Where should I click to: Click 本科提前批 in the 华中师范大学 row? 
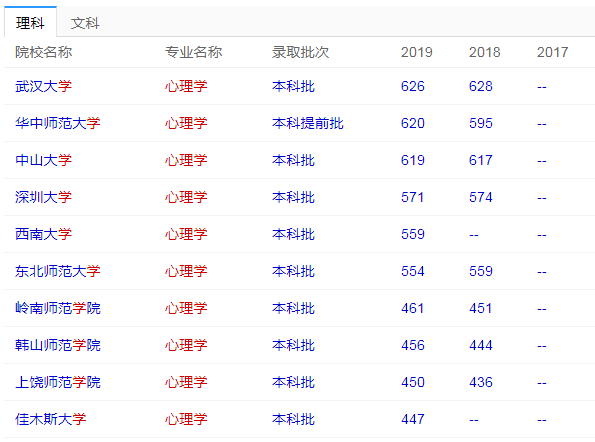308,123
